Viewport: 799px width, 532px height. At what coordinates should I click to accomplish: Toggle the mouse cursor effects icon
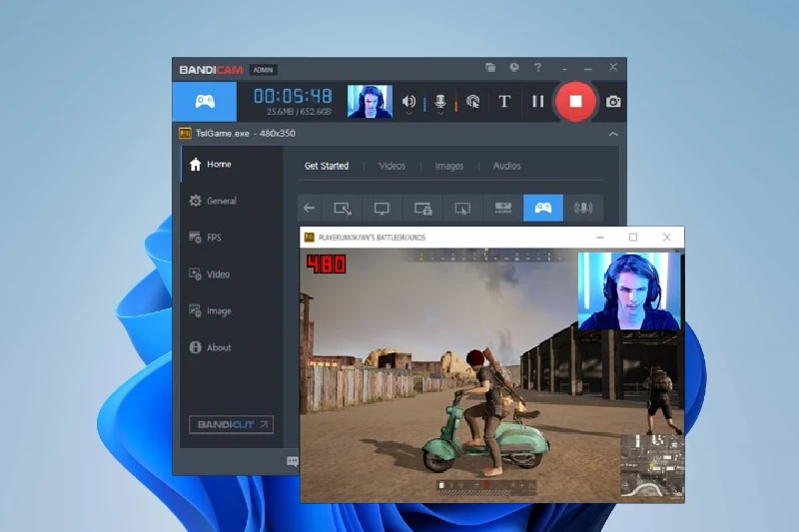coord(472,101)
